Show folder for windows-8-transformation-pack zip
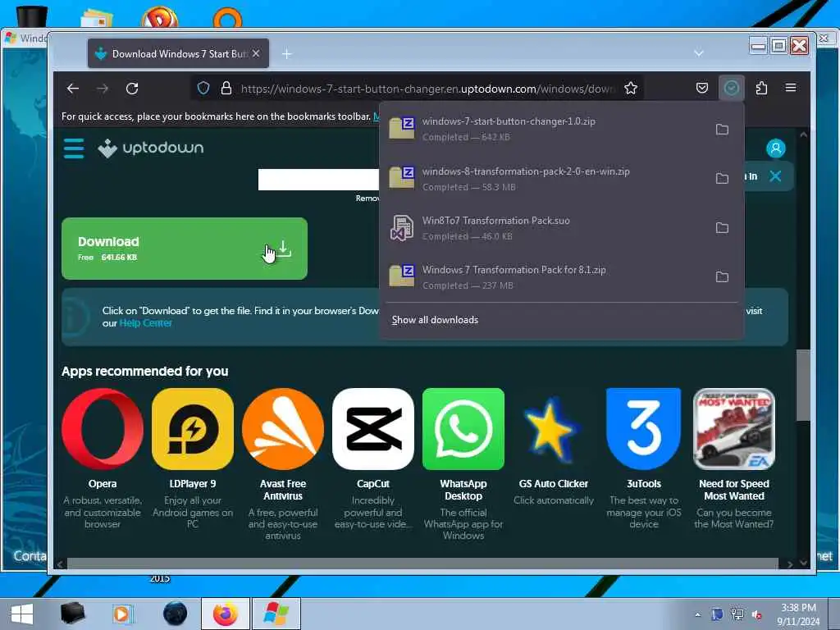Viewport: 840px width, 630px height. tap(722, 178)
